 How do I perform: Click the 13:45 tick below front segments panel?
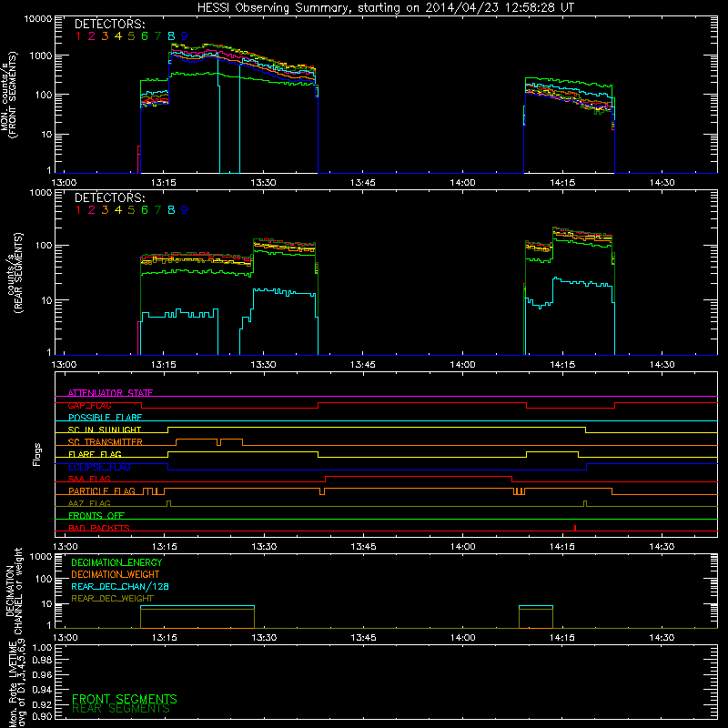tap(362, 183)
